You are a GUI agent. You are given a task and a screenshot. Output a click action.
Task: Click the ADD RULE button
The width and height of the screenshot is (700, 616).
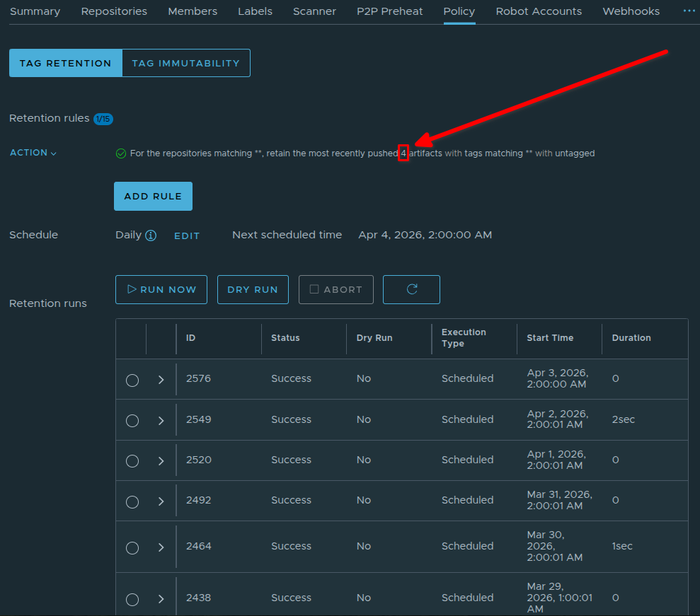[153, 197]
